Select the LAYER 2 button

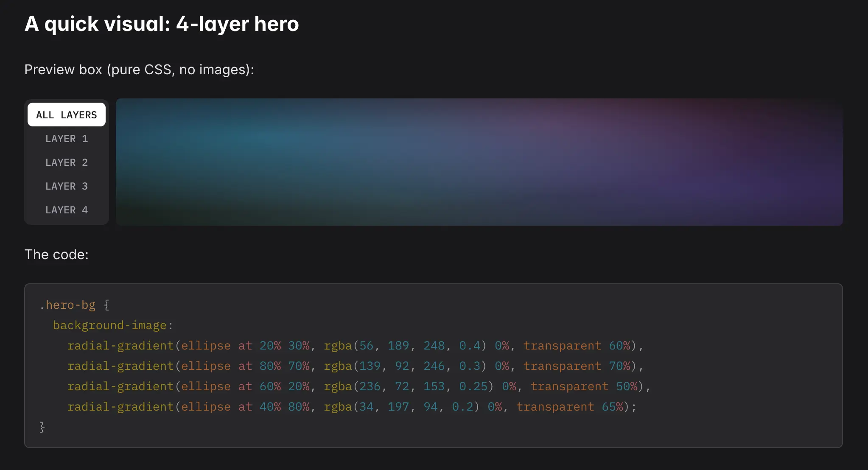pos(66,162)
